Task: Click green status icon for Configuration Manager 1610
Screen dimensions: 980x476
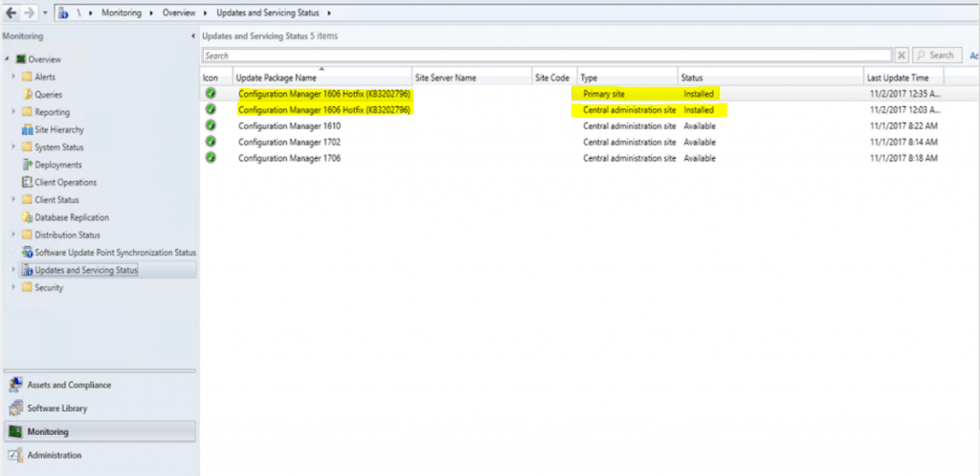Action: tap(211, 125)
